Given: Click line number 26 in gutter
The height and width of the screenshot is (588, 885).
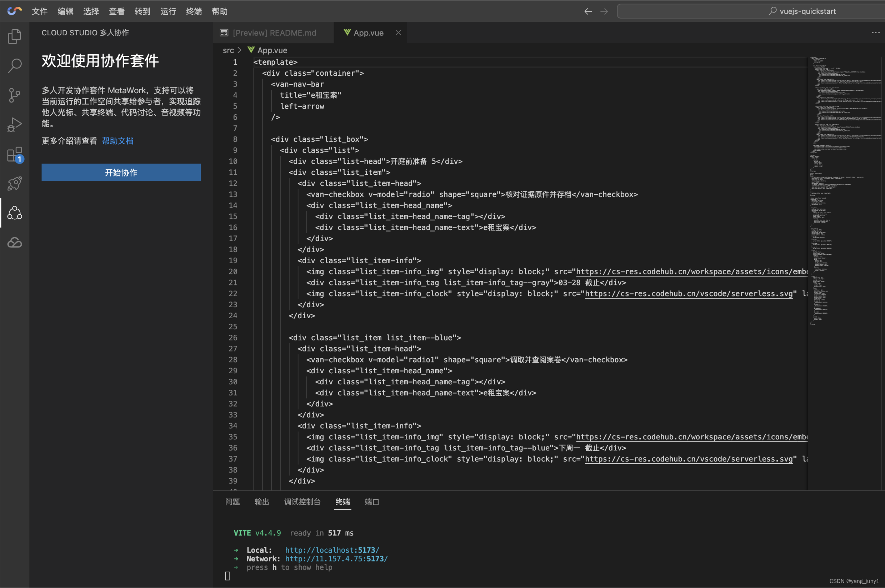Looking at the screenshot, I should point(233,338).
